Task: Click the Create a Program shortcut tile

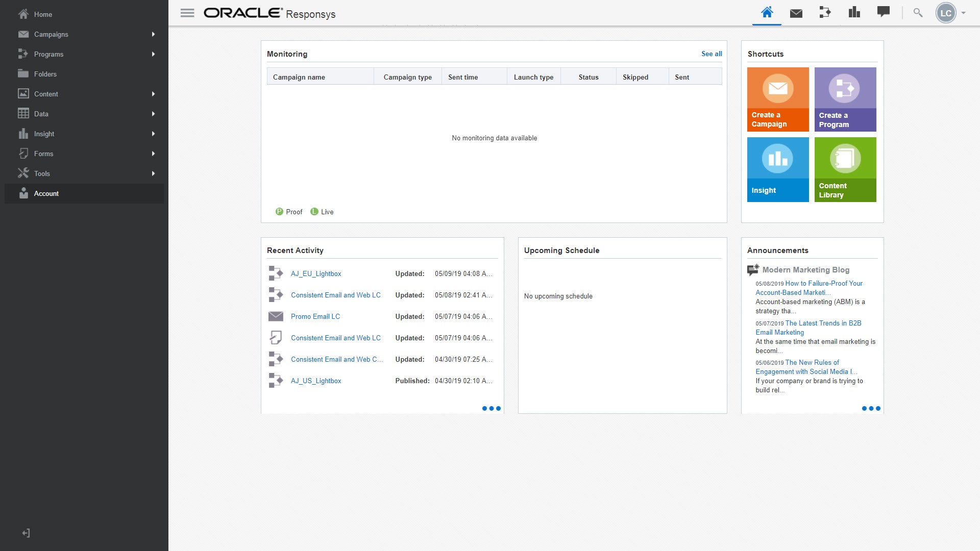Action: tap(845, 99)
